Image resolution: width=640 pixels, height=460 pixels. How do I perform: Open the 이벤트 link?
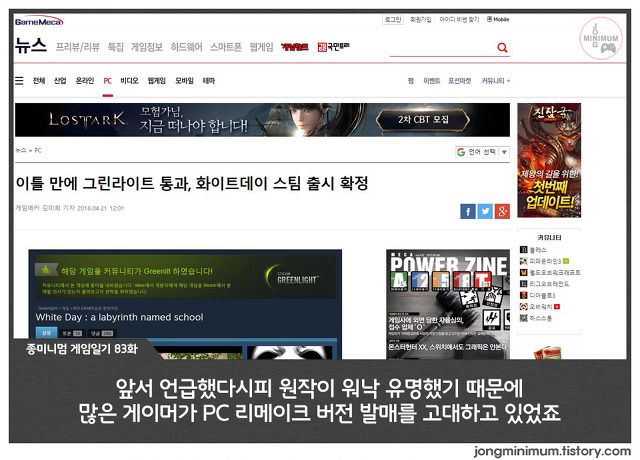coord(432,81)
